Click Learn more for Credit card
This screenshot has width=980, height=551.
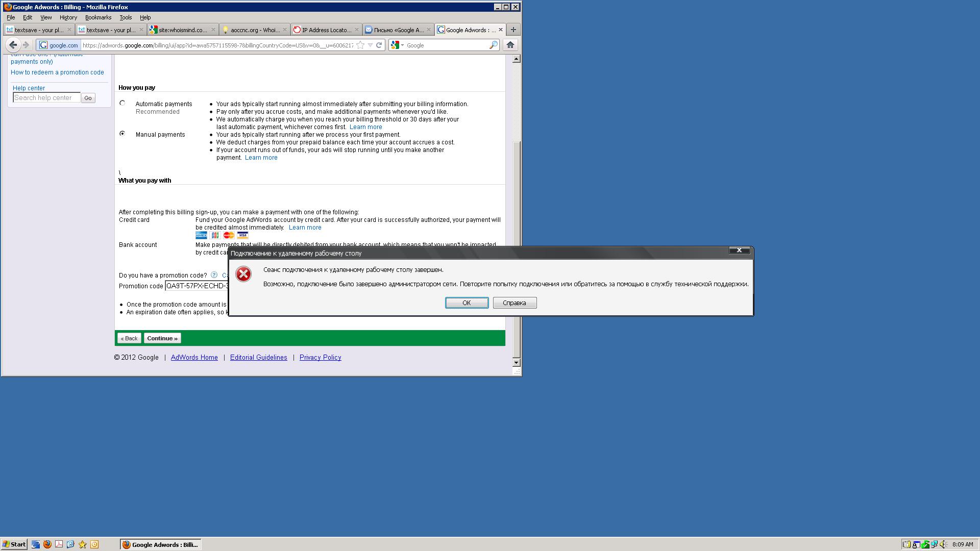305,228
